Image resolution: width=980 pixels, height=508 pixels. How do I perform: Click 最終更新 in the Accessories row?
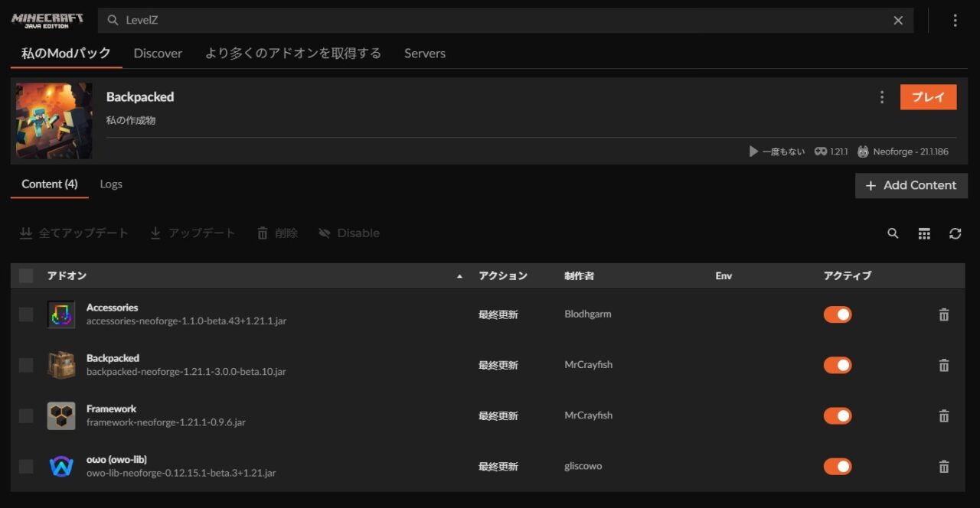(x=498, y=314)
